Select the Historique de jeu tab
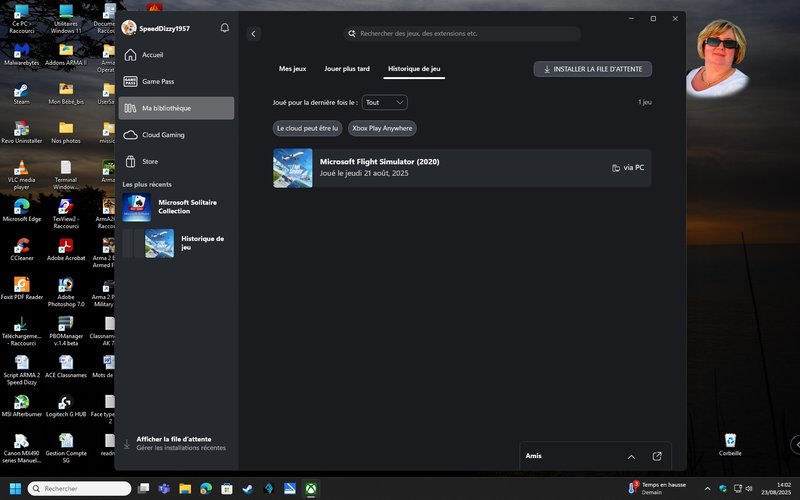800x500 pixels. click(x=414, y=69)
